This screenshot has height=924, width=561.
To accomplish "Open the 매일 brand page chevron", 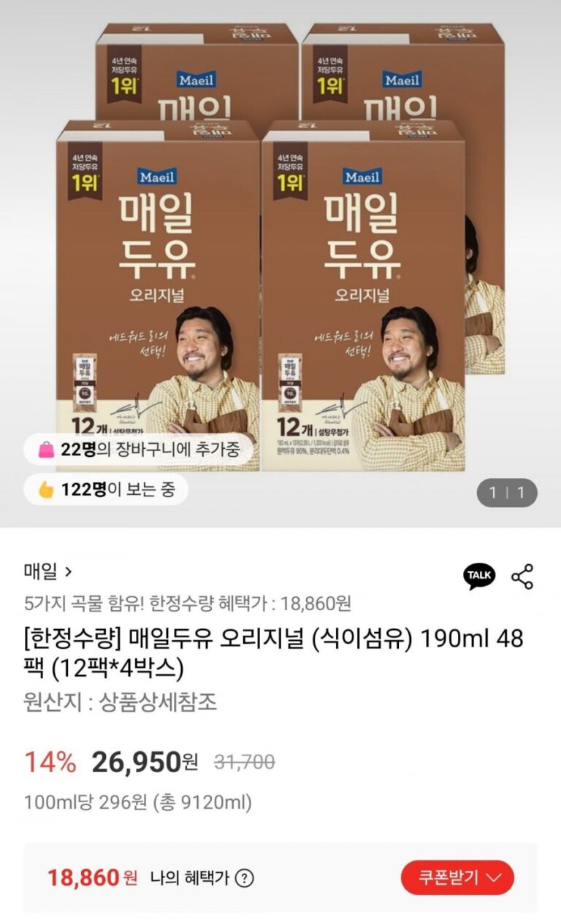I will [x=69, y=571].
